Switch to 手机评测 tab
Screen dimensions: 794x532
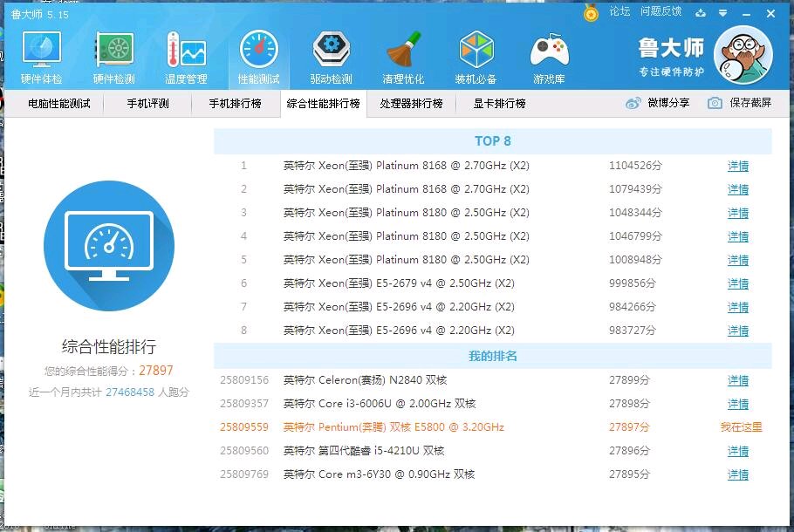click(x=147, y=104)
